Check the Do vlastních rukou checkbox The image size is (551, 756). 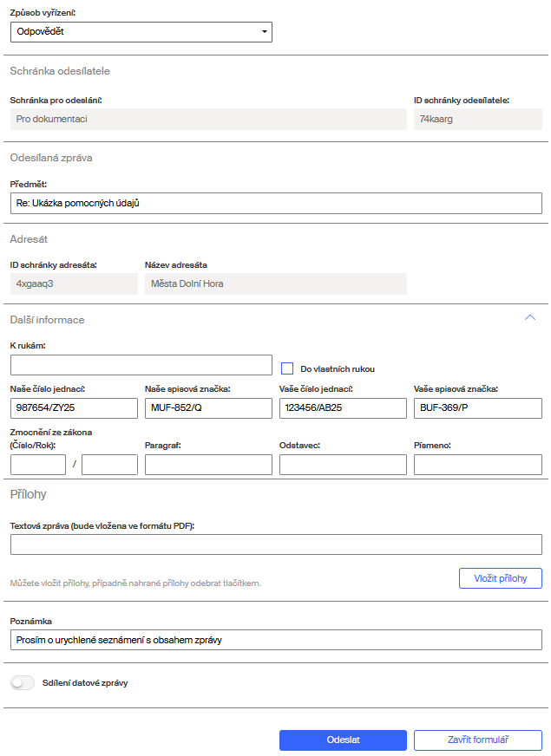click(x=288, y=368)
